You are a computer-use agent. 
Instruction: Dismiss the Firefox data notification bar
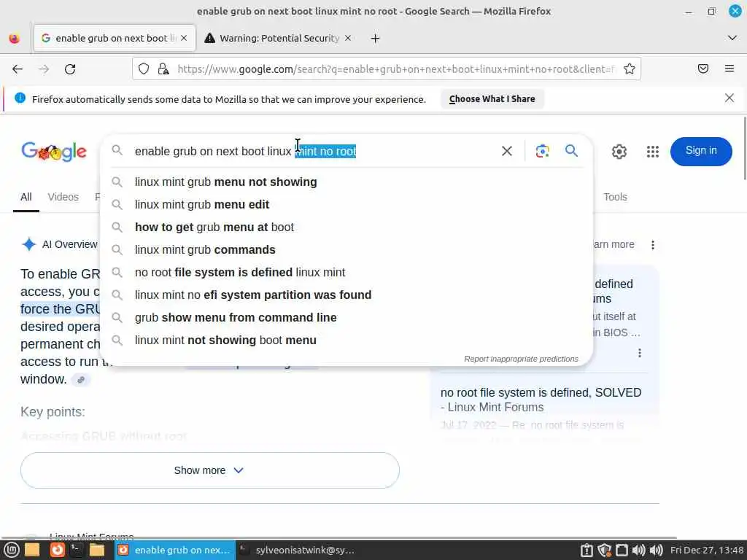pos(729,98)
